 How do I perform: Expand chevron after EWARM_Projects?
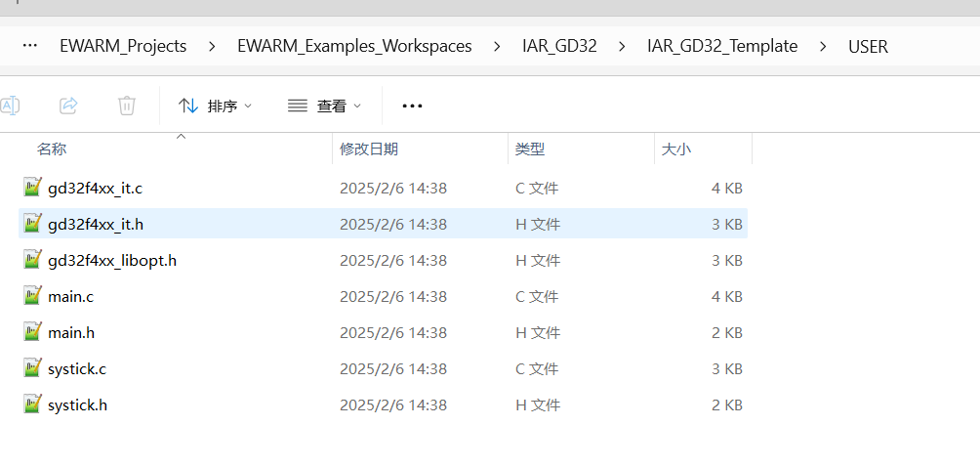[213, 46]
